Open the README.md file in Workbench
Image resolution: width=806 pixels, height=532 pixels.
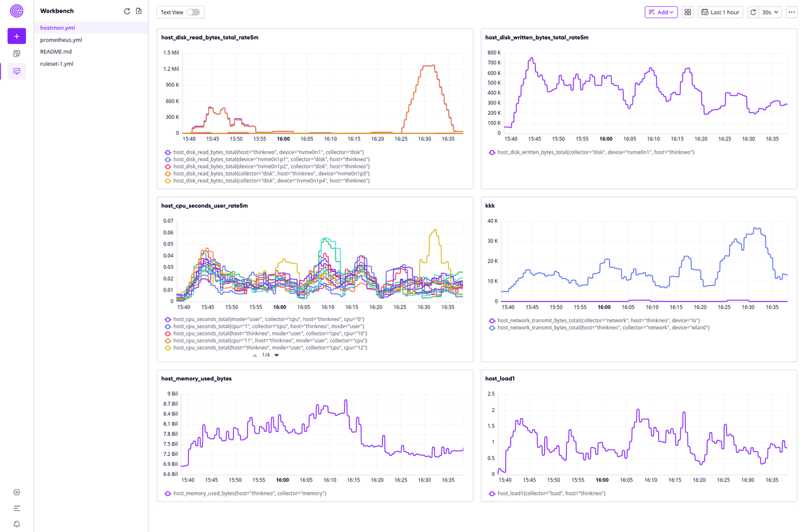point(55,51)
